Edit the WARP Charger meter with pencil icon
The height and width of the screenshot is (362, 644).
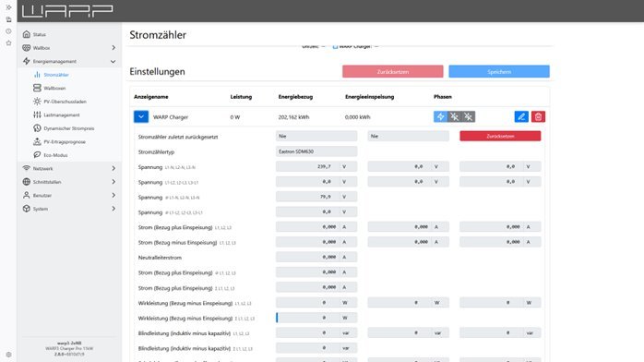point(521,116)
